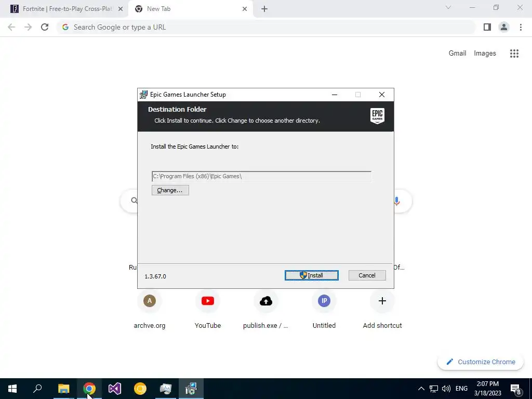Open Gmail link
This screenshot has height=399, width=532.
[x=457, y=54]
